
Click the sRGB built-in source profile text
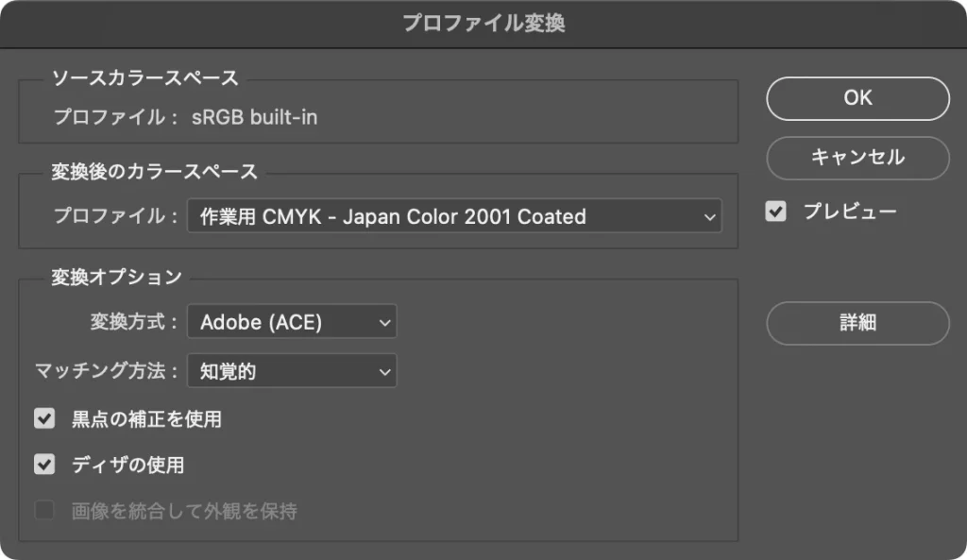click(254, 117)
